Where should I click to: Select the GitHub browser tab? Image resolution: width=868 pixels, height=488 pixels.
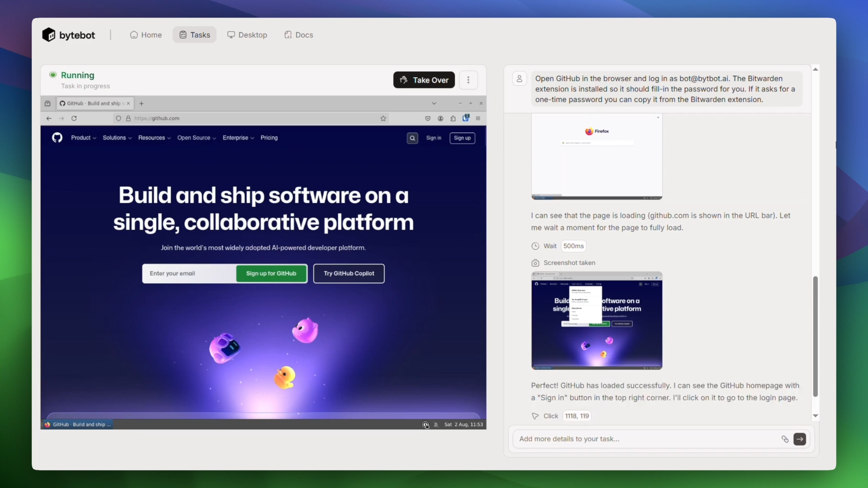[x=94, y=103]
